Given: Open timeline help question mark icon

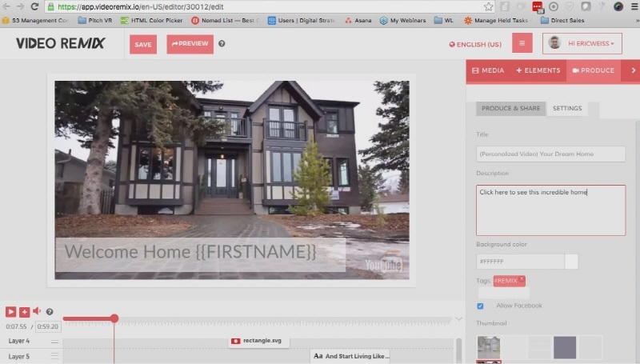Looking at the screenshot, I should pyautogui.click(x=50, y=312).
